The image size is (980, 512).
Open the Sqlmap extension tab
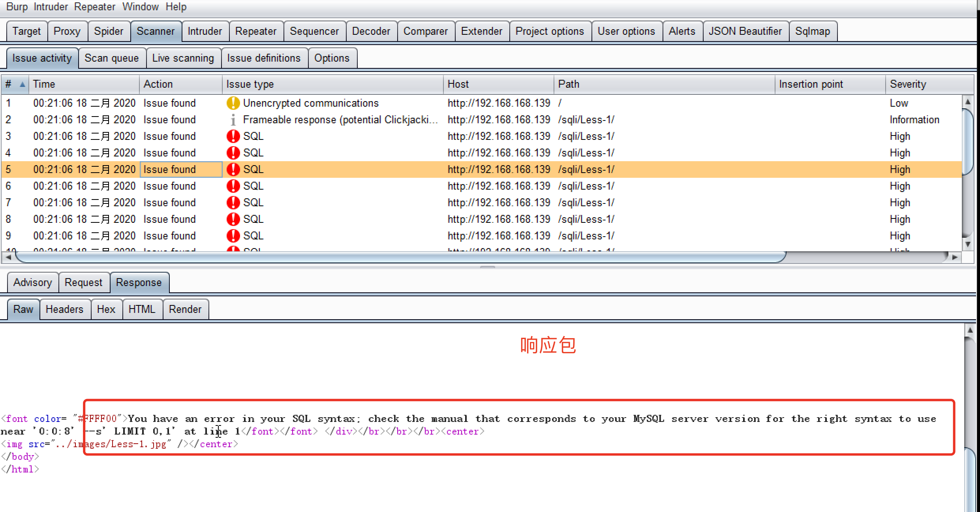click(x=812, y=31)
